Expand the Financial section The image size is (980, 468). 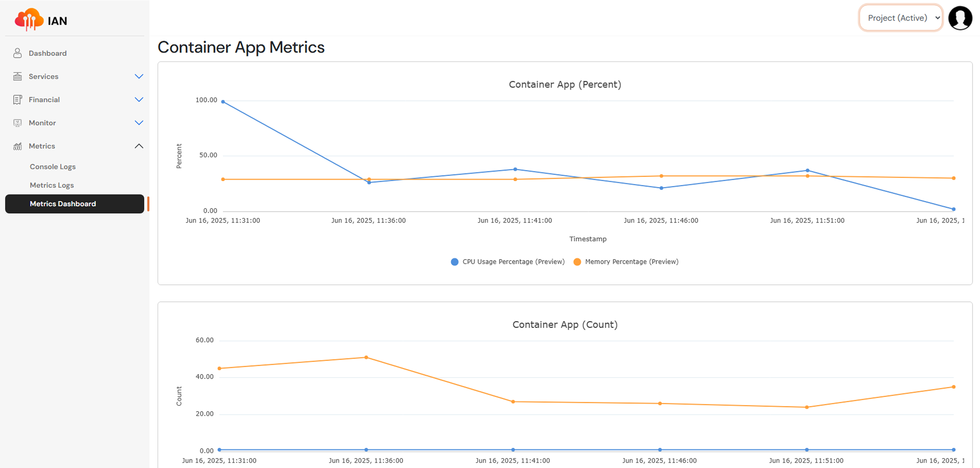click(x=139, y=100)
